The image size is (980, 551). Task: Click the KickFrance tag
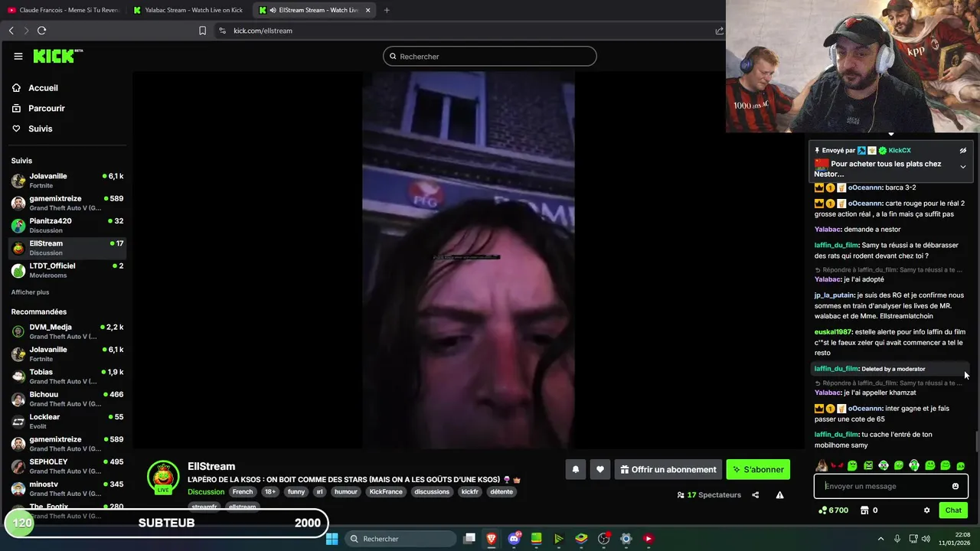click(386, 492)
